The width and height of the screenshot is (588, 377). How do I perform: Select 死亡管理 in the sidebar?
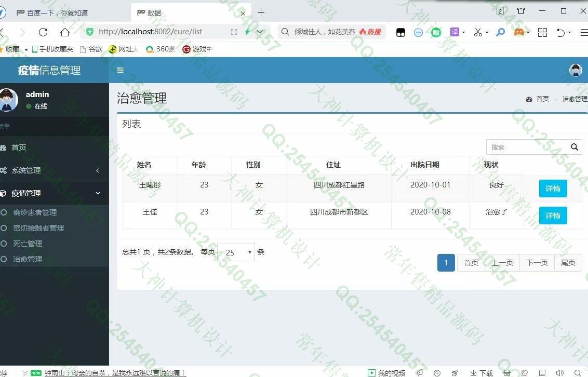(28, 244)
